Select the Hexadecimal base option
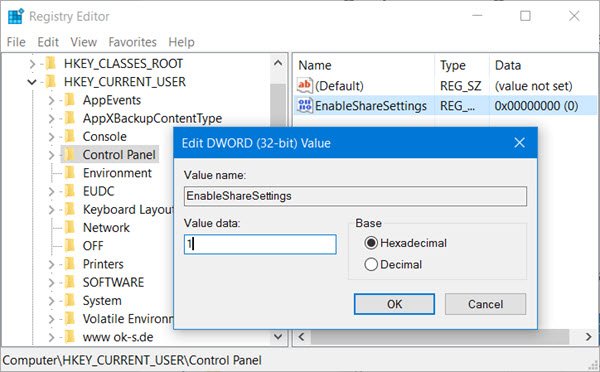This screenshot has height=372, width=600. [x=371, y=243]
